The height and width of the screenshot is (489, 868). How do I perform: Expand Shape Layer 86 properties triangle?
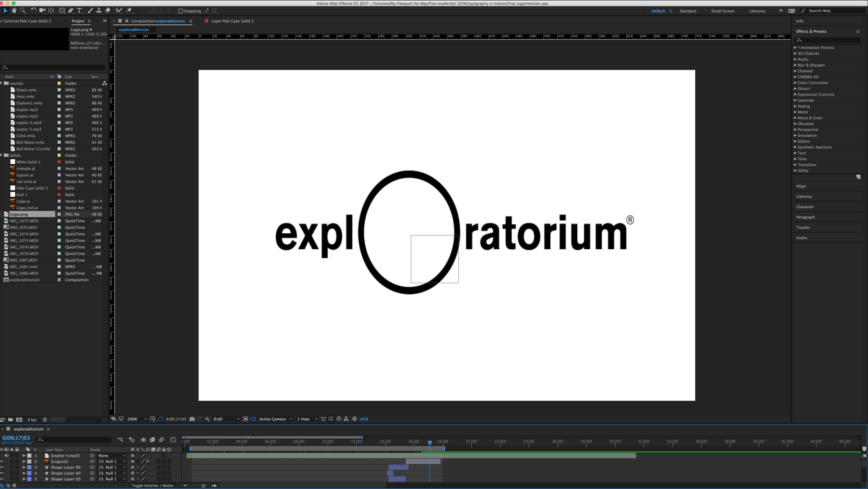coord(24,467)
